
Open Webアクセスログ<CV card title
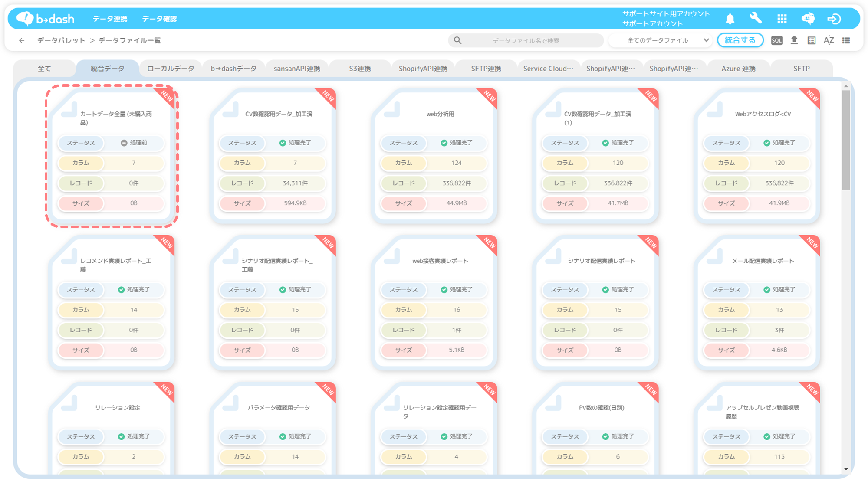[763, 114]
